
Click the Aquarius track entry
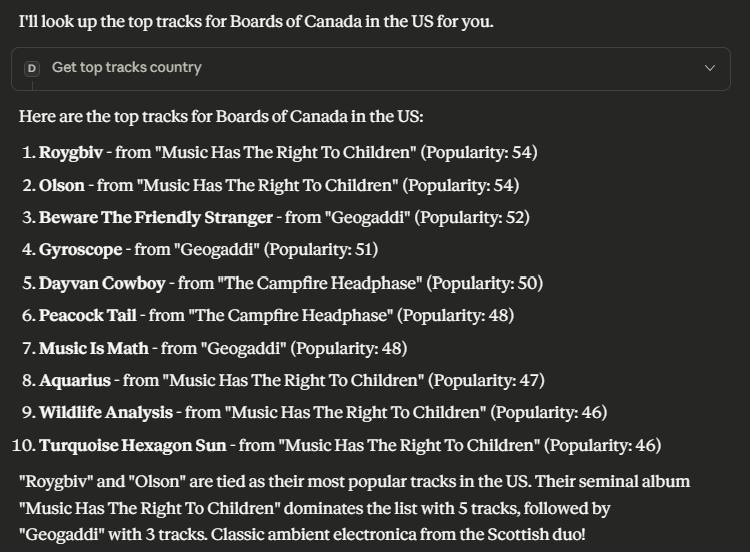point(75,380)
